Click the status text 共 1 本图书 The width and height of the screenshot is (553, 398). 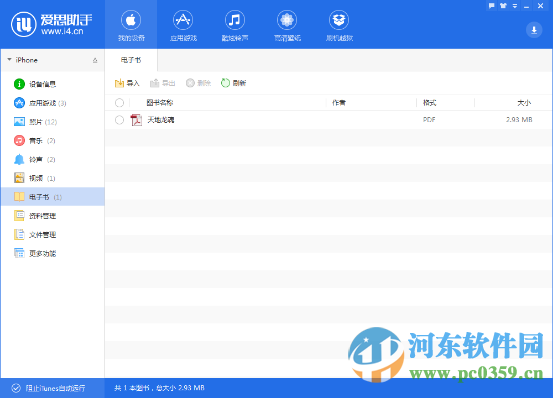pos(132,388)
